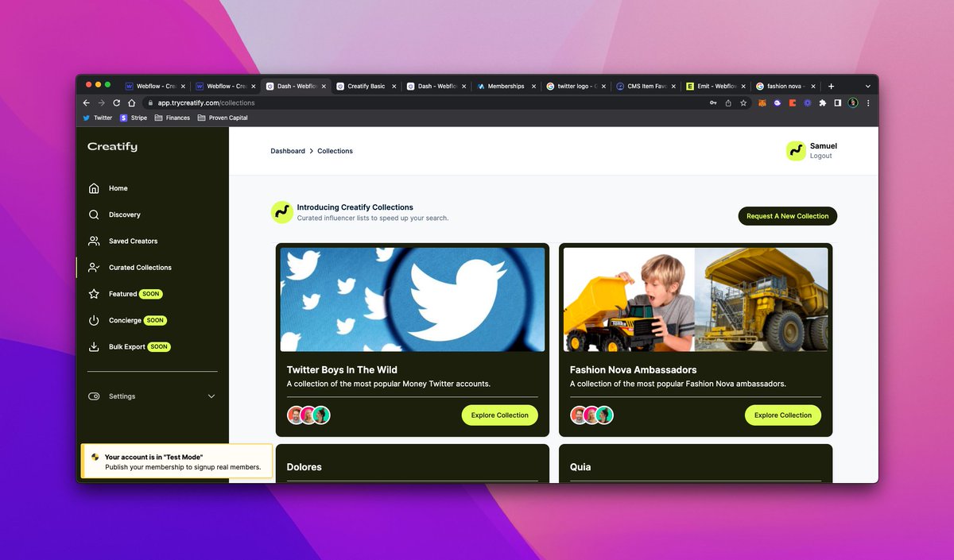Click Bulk Export download item

(94, 347)
